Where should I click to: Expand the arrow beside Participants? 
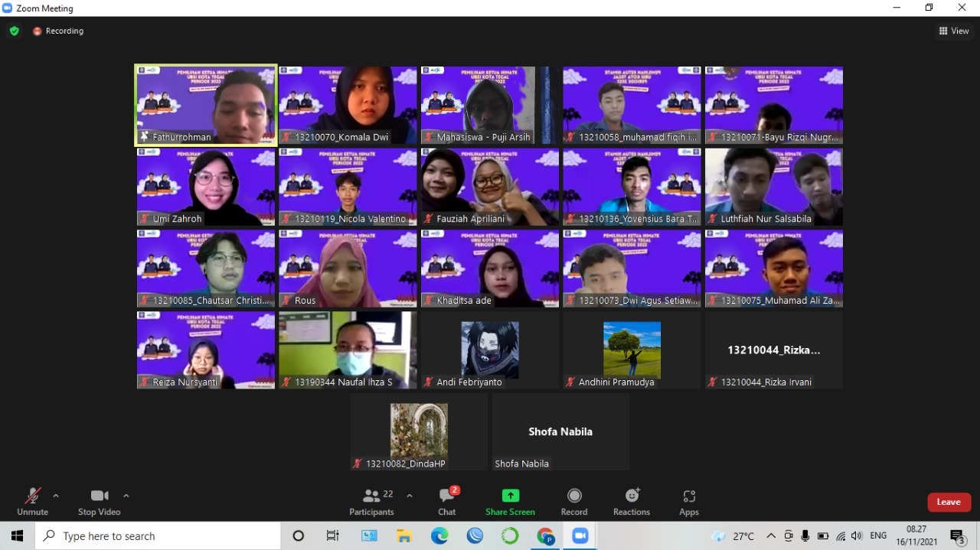[410, 496]
